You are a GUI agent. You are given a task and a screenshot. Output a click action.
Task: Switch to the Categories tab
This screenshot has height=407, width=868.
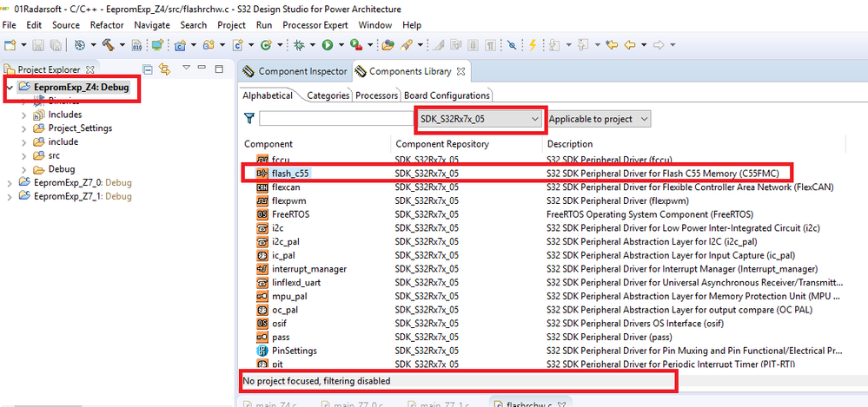click(x=328, y=95)
